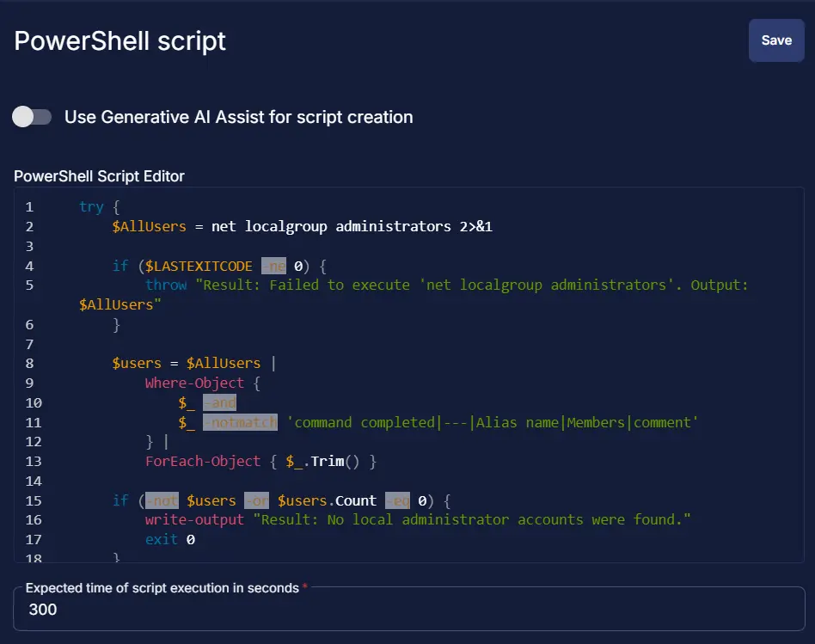Image resolution: width=815 pixels, height=644 pixels.
Task: Enable the Generative AI Assist toggle
Action: (x=33, y=117)
